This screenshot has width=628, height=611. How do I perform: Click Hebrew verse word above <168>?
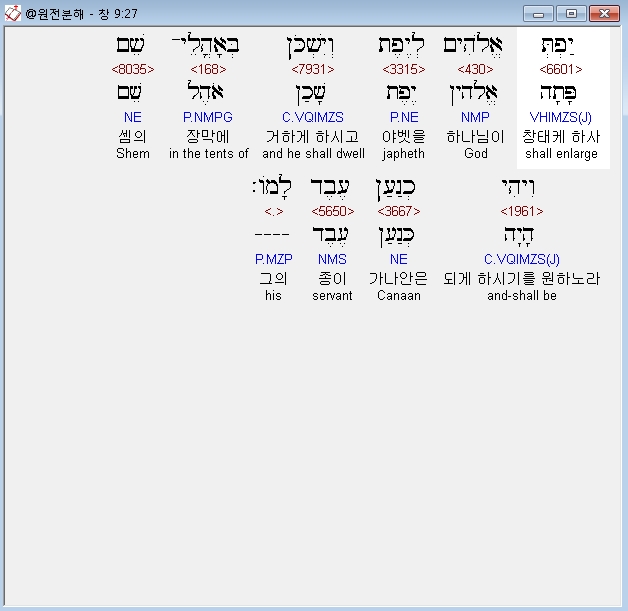(206, 45)
